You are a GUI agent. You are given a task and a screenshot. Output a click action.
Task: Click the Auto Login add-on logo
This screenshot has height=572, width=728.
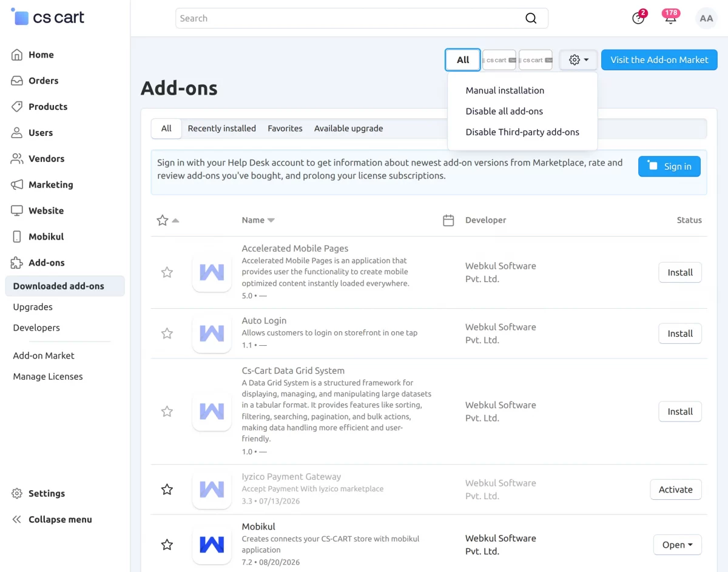[212, 334]
